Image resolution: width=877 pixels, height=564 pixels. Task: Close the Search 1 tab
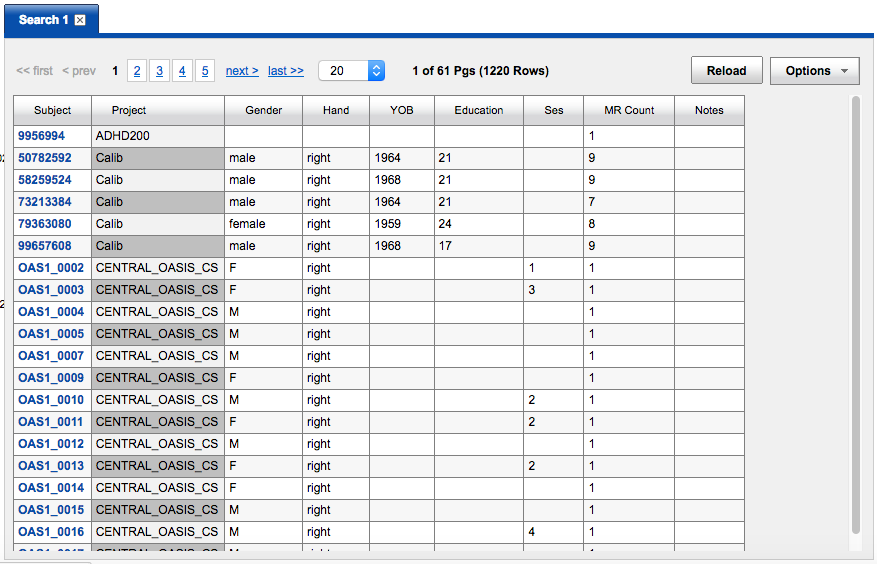pos(80,20)
